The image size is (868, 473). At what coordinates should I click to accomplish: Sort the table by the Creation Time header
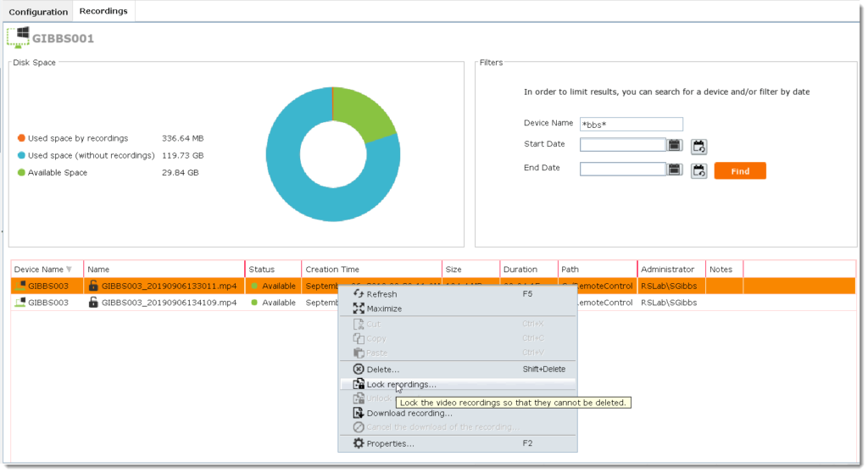click(x=332, y=270)
